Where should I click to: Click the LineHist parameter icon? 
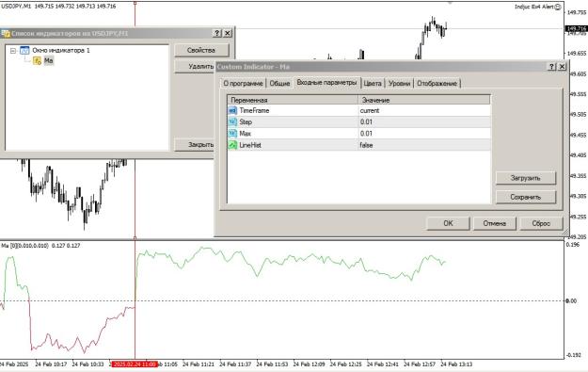(x=232, y=145)
